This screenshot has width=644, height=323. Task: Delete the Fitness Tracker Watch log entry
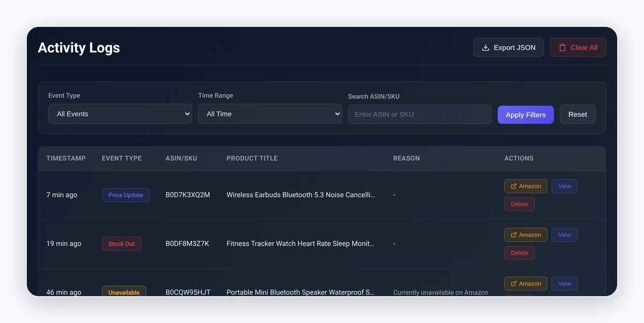pyautogui.click(x=519, y=253)
